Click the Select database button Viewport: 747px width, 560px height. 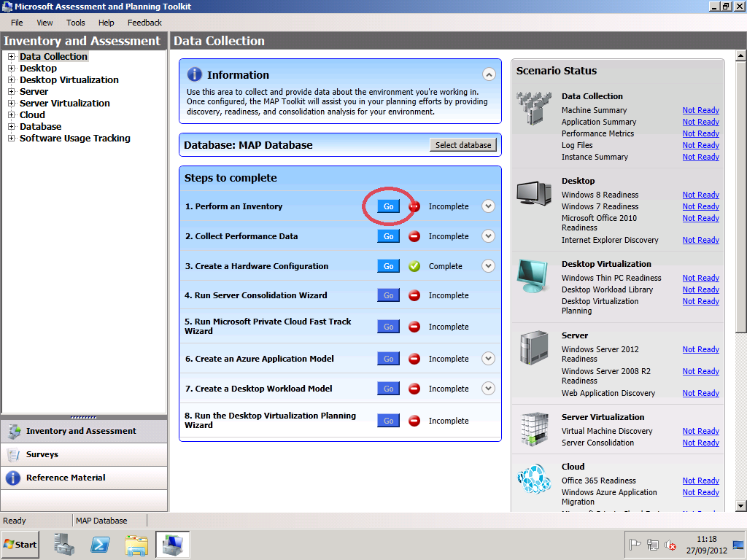(x=463, y=145)
